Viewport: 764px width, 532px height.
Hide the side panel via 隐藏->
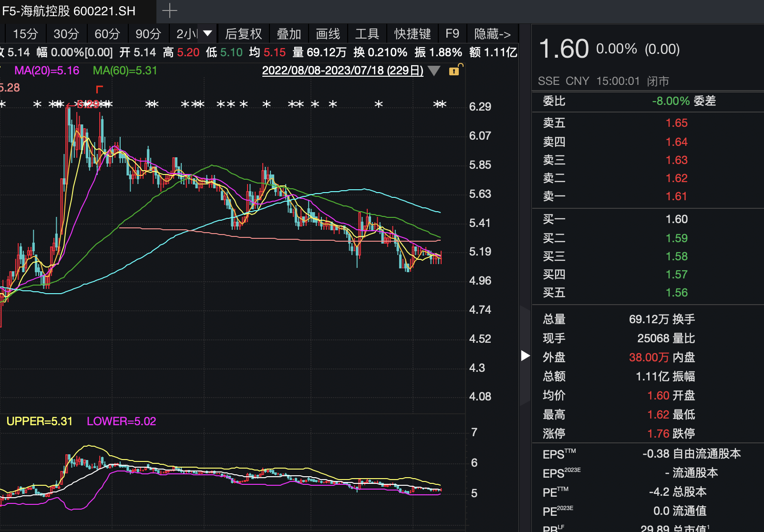click(x=492, y=34)
